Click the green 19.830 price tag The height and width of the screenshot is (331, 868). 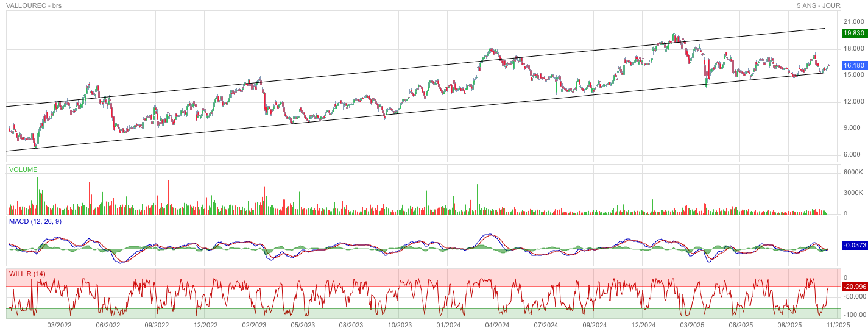[x=853, y=33]
